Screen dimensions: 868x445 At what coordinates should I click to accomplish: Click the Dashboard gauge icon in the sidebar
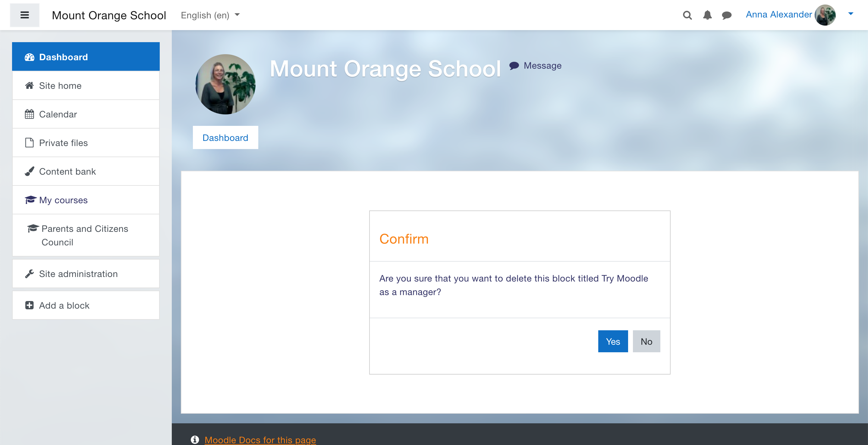(29, 57)
